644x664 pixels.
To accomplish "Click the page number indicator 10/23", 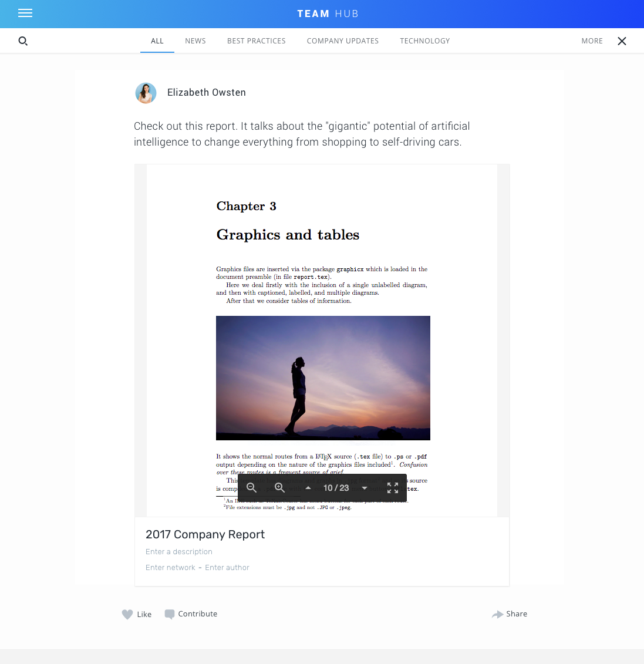I will 336,488.
